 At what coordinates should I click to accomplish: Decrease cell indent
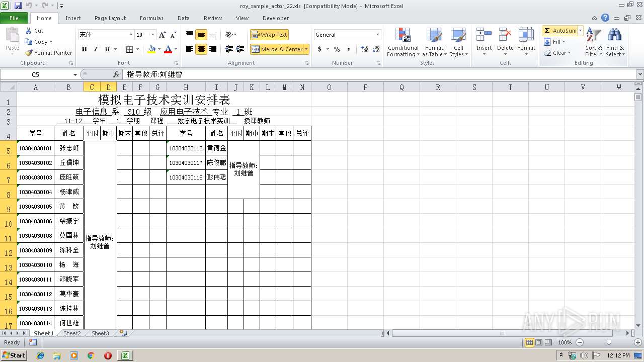[229, 49]
